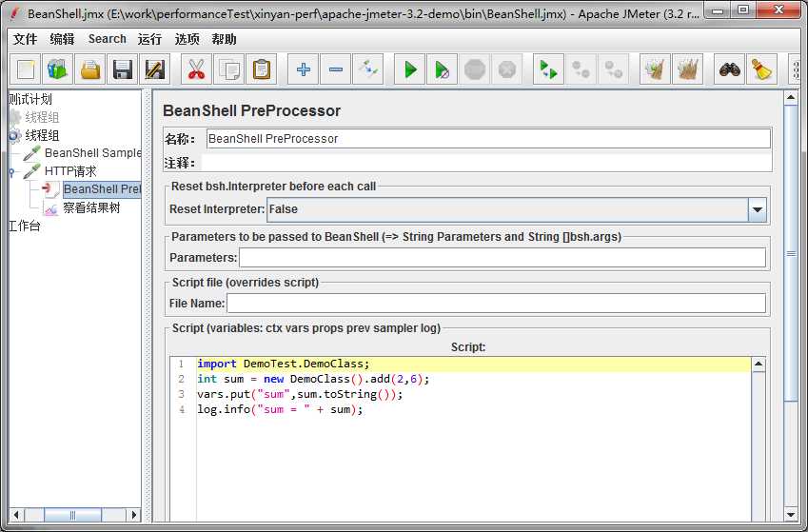Click the Parameters input field
808x532 pixels.
pos(502,258)
